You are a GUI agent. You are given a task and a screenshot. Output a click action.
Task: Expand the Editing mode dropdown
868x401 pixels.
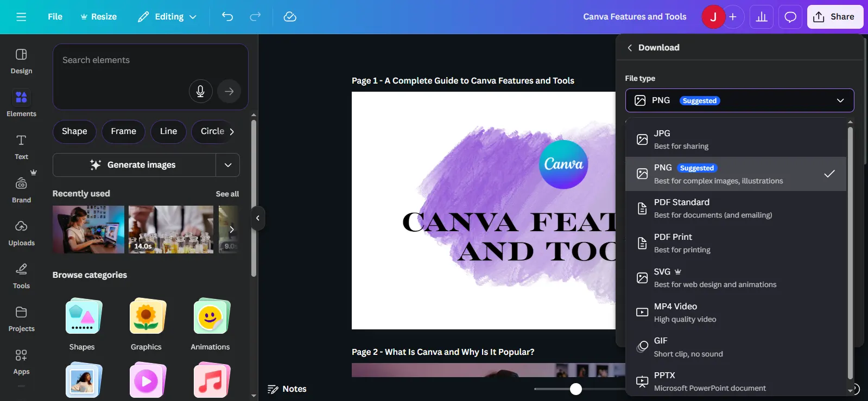(167, 17)
